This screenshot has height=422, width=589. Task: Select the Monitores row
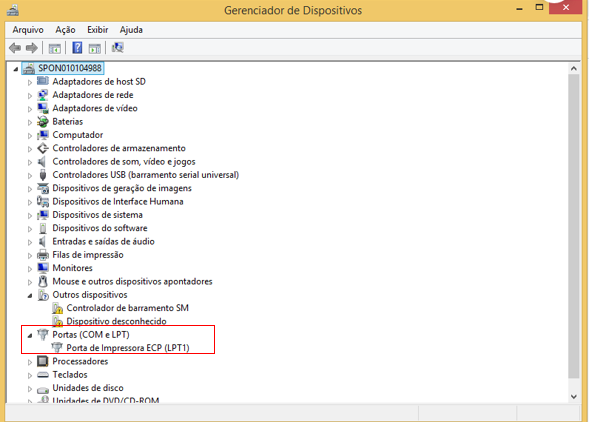[x=72, y=268]
